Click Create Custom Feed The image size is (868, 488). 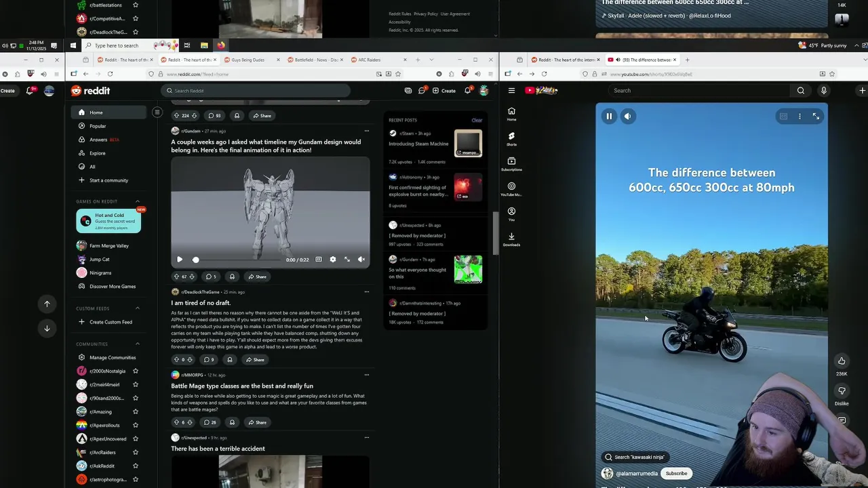tap(108, 322)
